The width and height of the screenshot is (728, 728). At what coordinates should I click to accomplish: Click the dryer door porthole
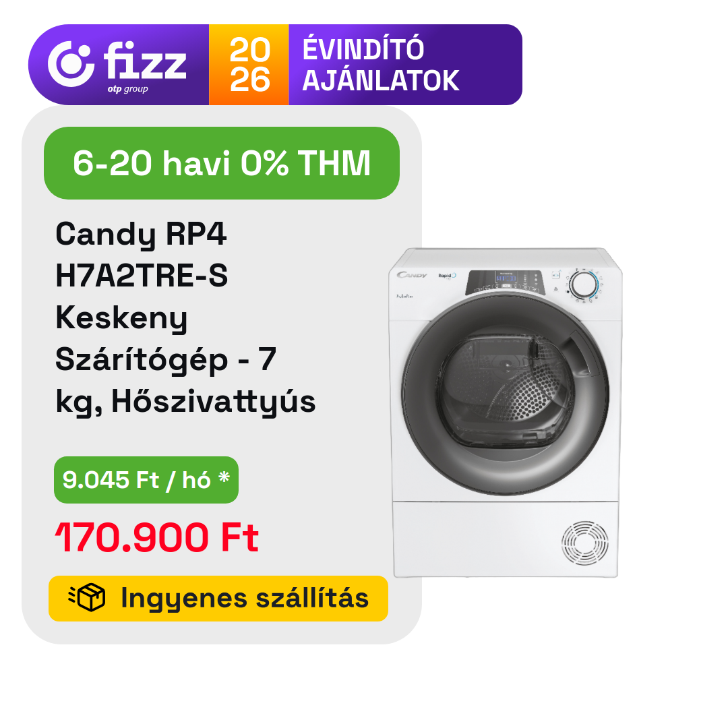coord(505,395)
